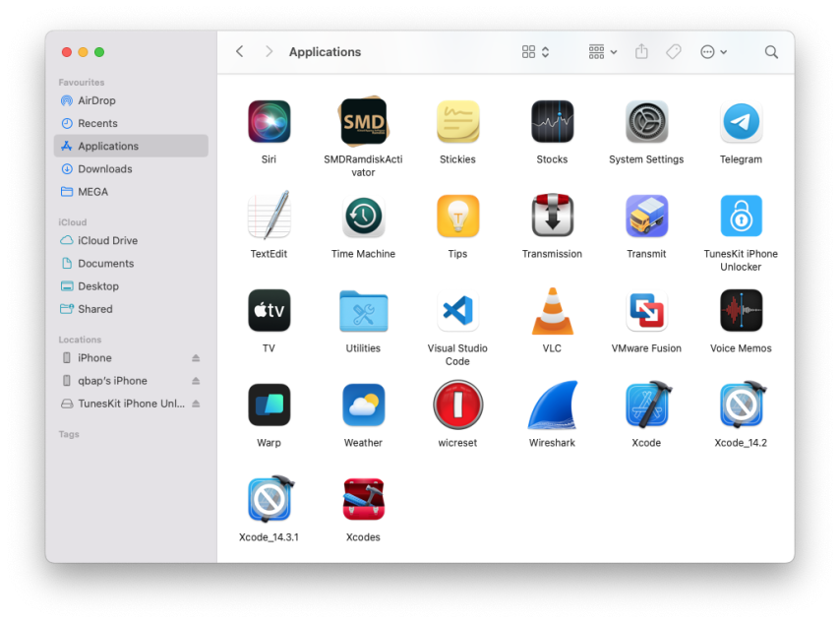Open Downloads in the sidebar
The height and width of the screenshot is (623, 840).
[131, 169]
